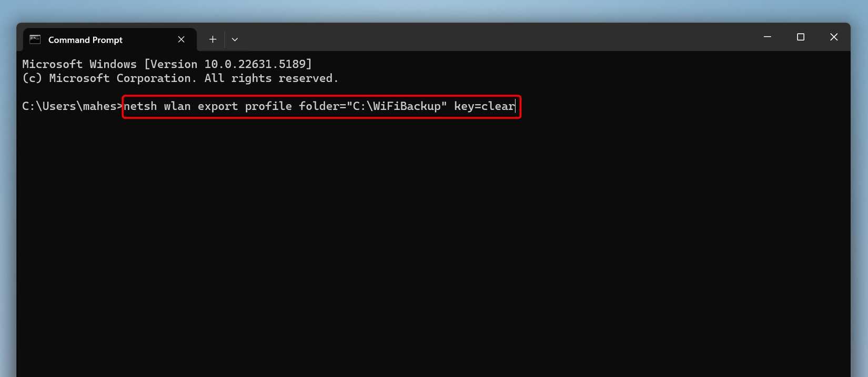Click the X icon on the Command Prompt tab

181,39
